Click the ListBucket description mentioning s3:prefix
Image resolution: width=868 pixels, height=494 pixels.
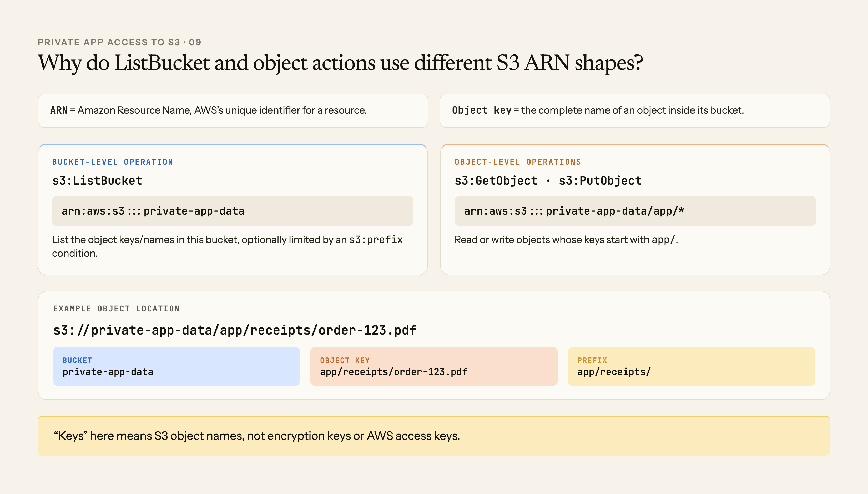[227, 246]
